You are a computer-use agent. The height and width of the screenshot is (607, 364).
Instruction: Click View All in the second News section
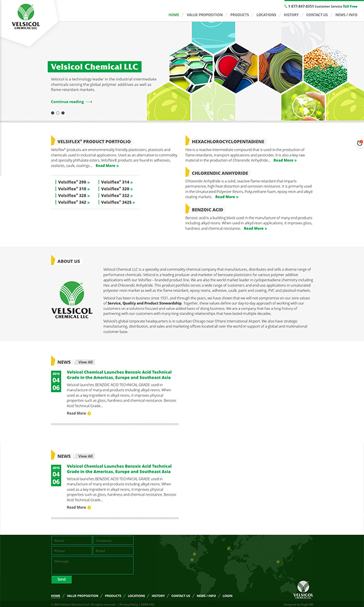[x=85, y=456]
